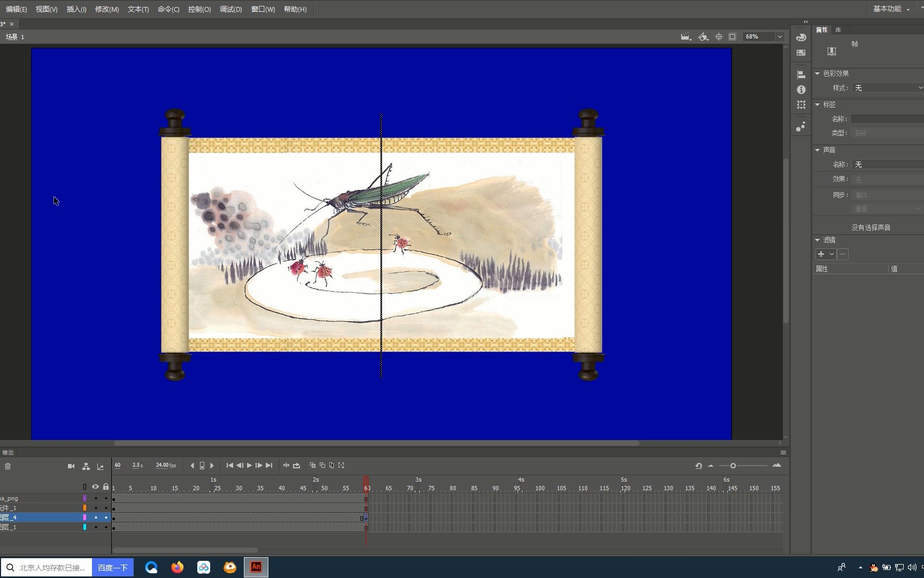The height and width of the screenshot is (578, 924).
Task: Click the cyan outline swatch of 图层_1
Action: tap(84, 527)
